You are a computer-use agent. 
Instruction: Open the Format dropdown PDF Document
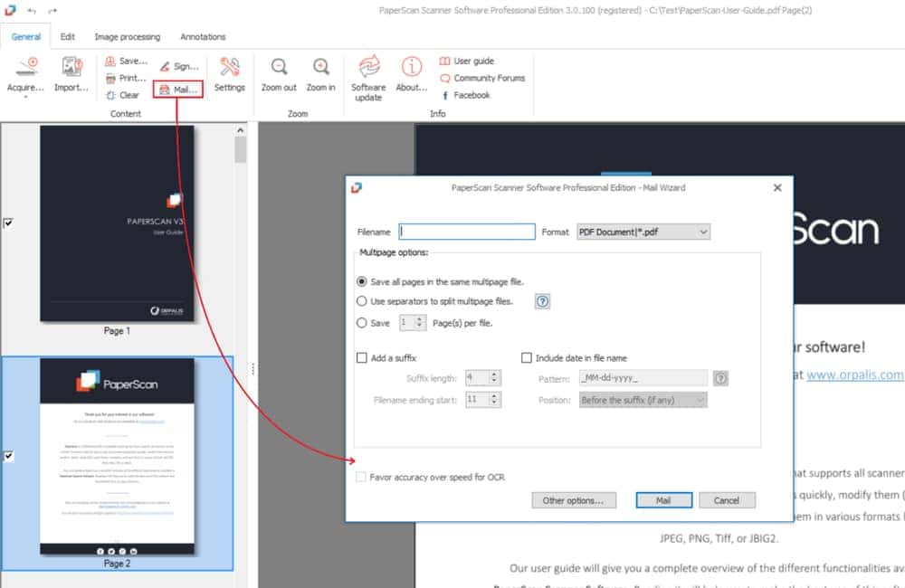[x=643, y=232]
